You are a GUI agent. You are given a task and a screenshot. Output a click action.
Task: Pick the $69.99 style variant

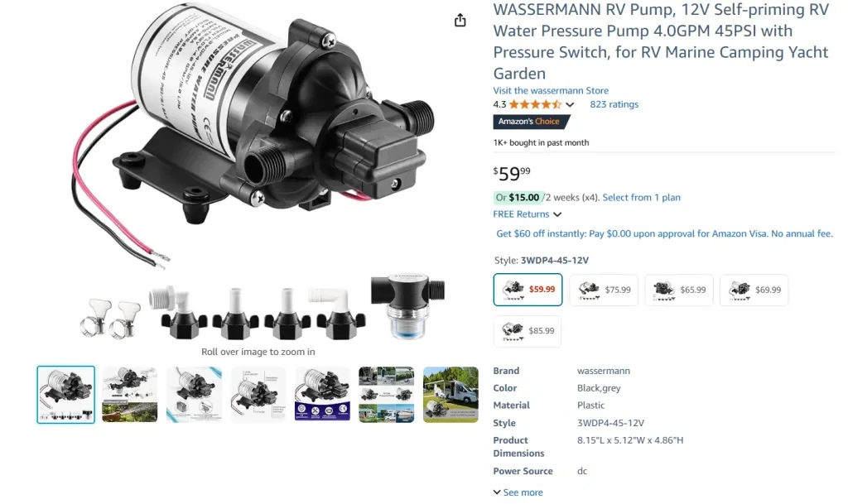click(754, 290)
